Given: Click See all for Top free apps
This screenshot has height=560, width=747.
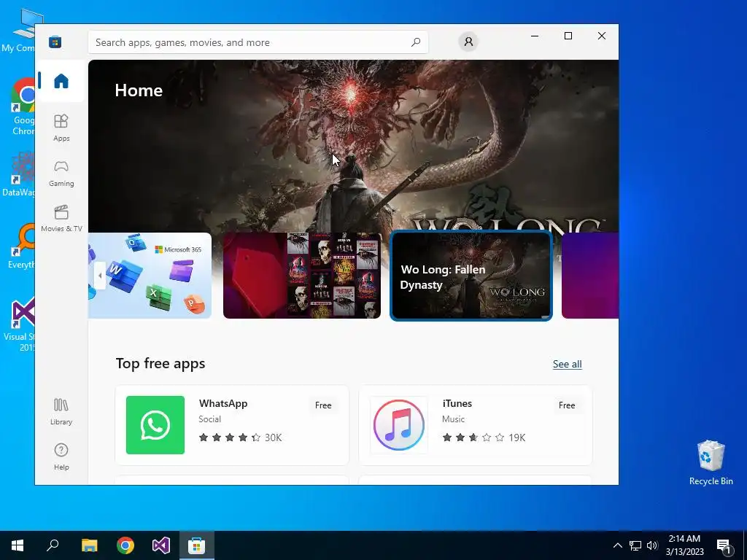Looking at the screenshot, I should (x=567, y=365).
